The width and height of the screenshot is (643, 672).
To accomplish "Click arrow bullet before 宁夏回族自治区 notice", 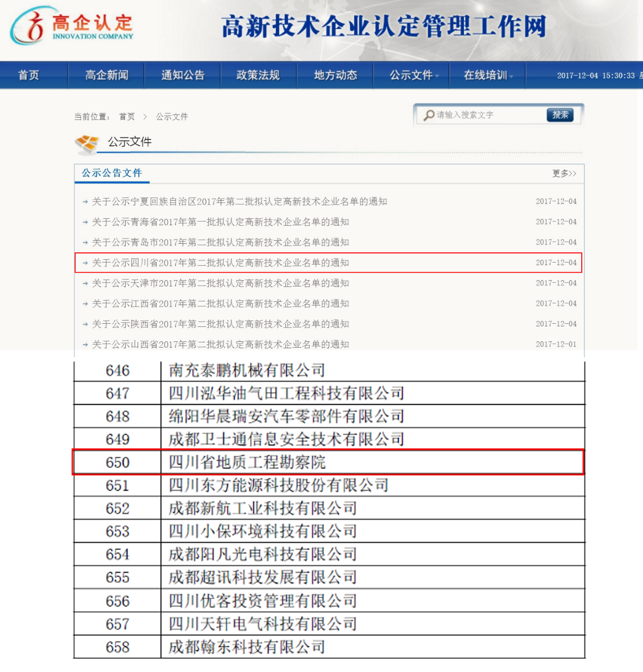I will 85,202.
